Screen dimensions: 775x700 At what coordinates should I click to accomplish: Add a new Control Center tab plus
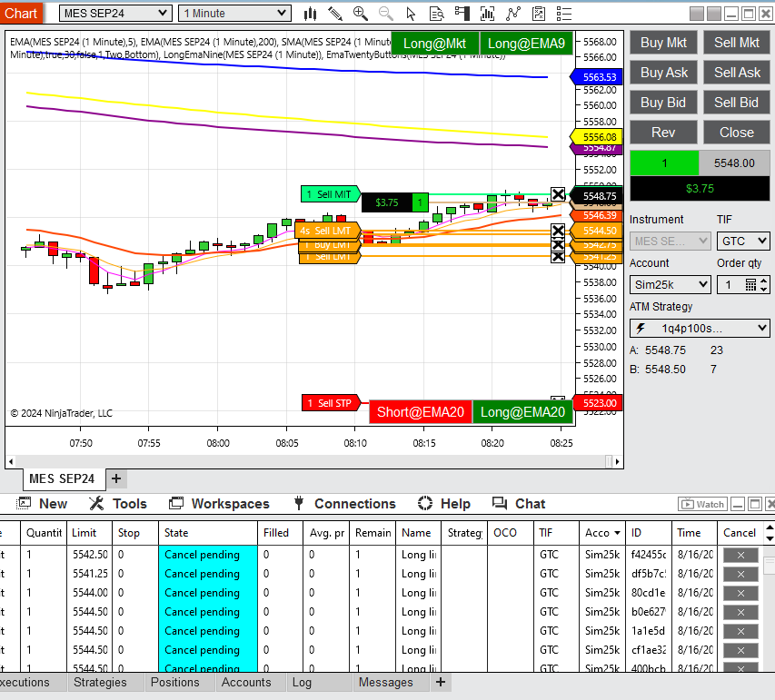[441, 682]
